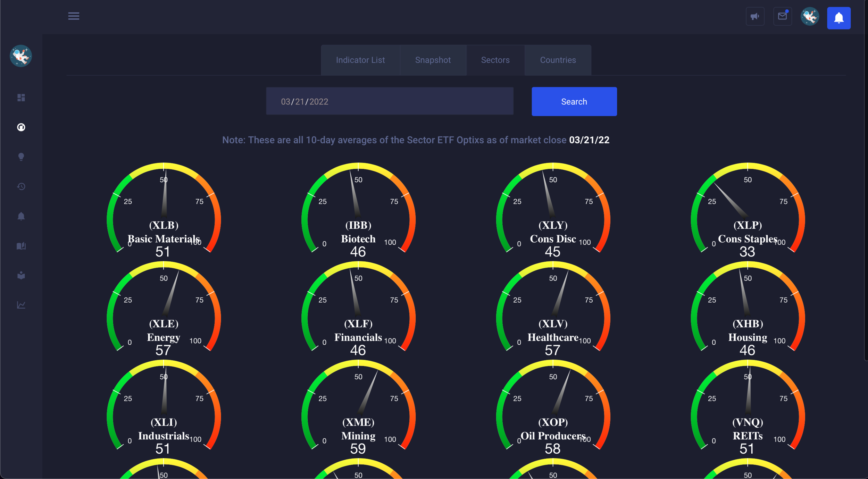Select the gauge indicators sidebar icon
This screenshot has width=868, height=479.
(21, 127)
